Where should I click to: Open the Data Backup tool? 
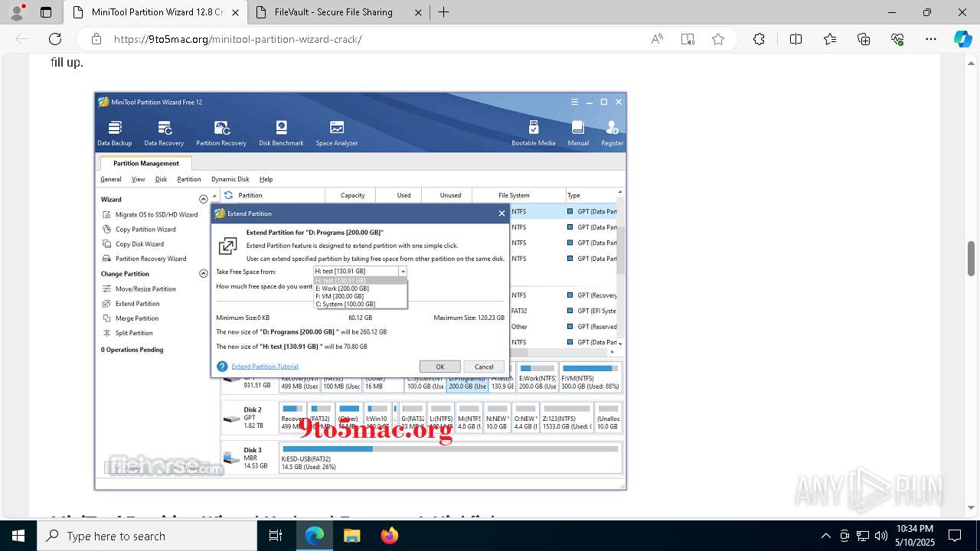click(115, 133)
